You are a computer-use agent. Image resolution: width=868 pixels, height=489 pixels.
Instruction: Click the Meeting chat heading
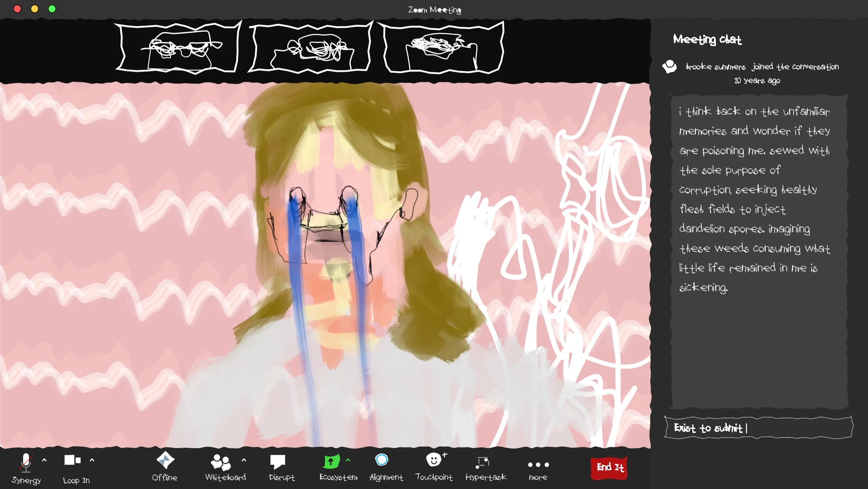point(707,39)
